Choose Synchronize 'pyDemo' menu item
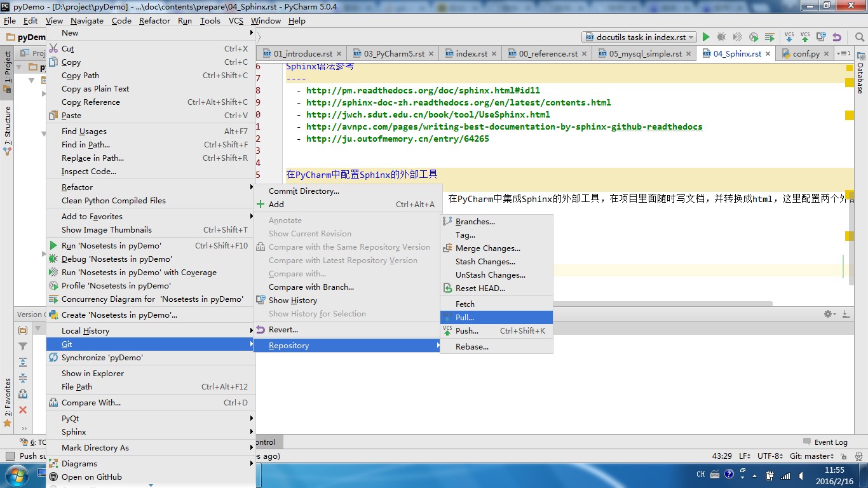Viewport: 868px width, 488px height. tap(151, 358)
